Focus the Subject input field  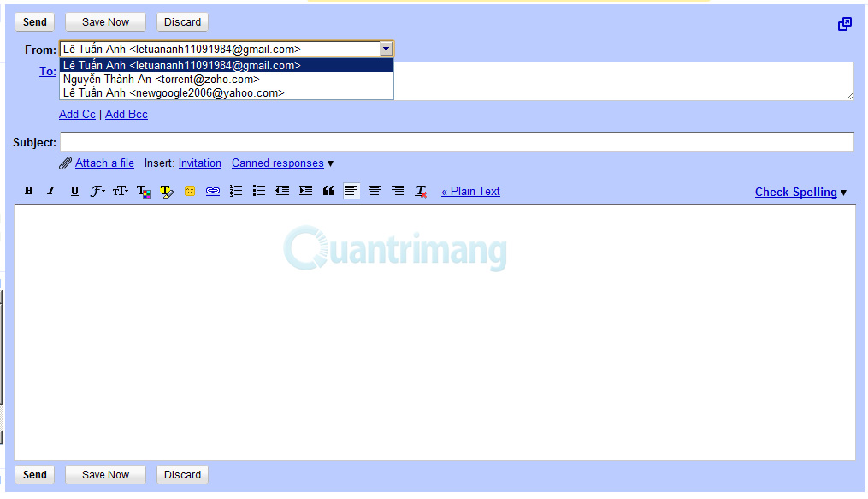coord(457,142)
